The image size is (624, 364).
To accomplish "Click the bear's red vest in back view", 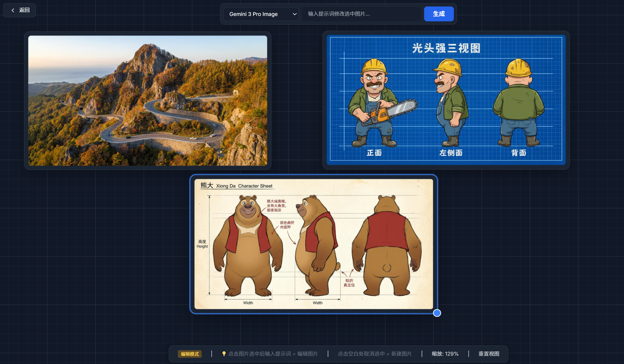I will 386,231.
